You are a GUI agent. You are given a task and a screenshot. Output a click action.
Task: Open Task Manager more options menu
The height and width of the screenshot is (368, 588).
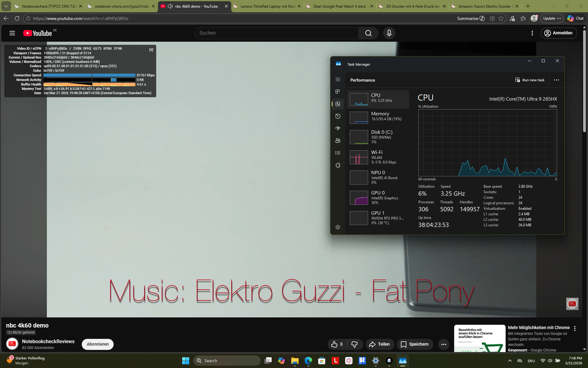pyautogui.click(x=556, y=80)
